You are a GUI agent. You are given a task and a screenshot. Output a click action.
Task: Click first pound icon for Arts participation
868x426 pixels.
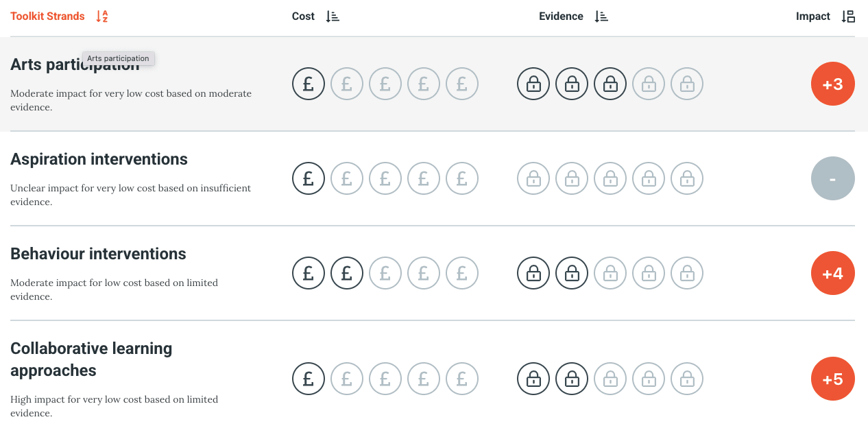tap(309, 84)
